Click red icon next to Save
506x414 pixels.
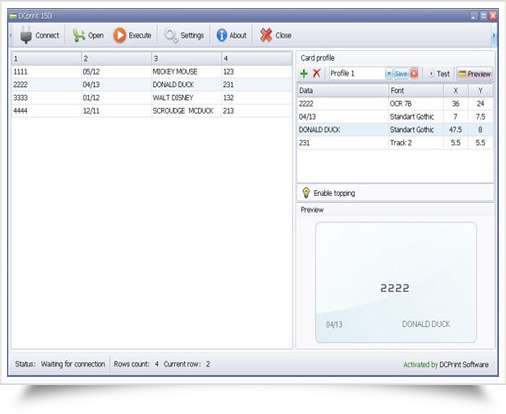[x=414, y=74]
